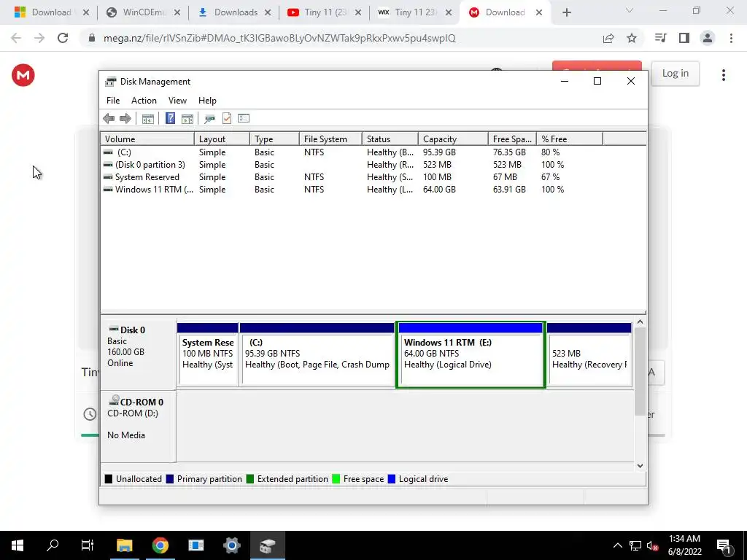The image size is (747, 560).
Task: Sort by the Capacity column header
Action: click(452, 139)
